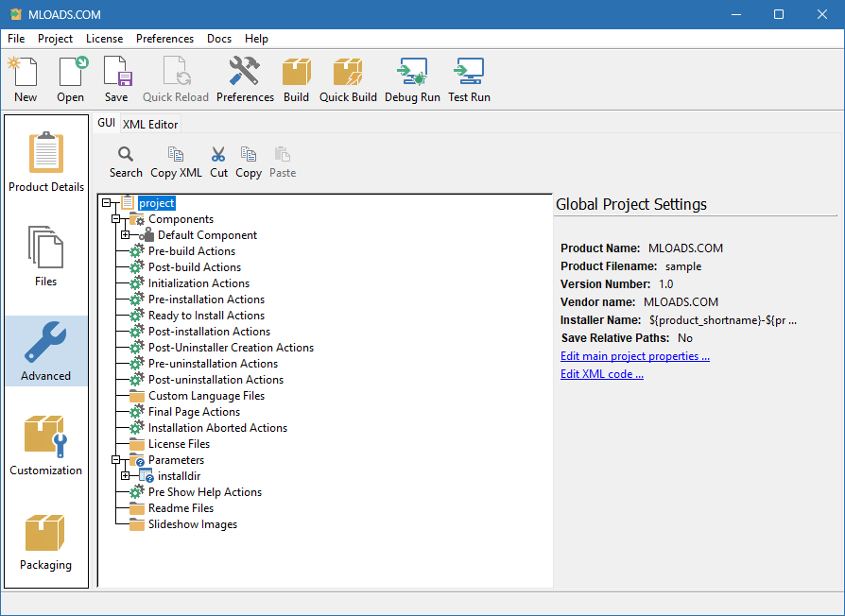Click the Global Project Settings heading

coord(631,204)
